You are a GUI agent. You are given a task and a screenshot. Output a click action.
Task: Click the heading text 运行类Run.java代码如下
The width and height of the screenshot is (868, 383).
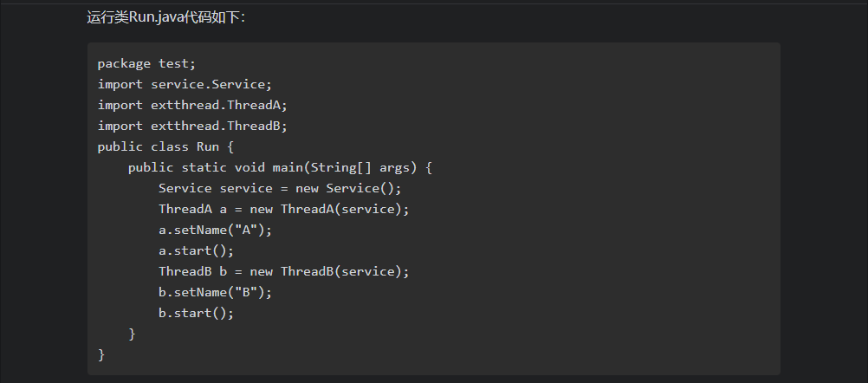[166, 17]
